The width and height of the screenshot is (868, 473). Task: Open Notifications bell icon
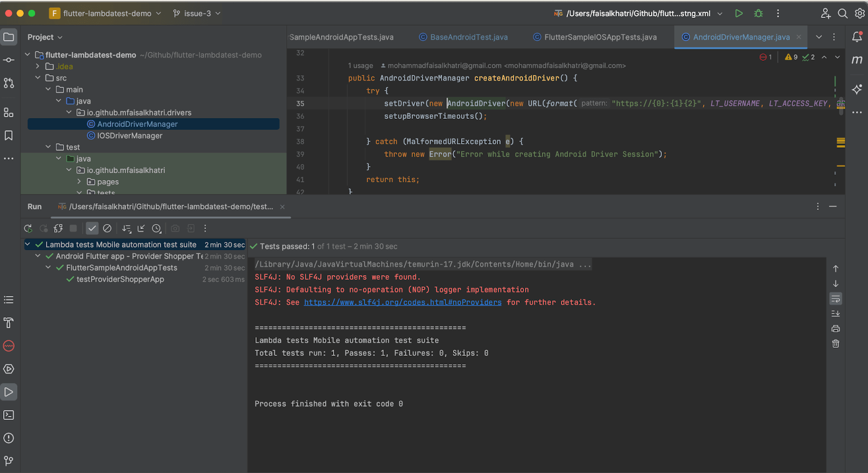click(857, 37)
